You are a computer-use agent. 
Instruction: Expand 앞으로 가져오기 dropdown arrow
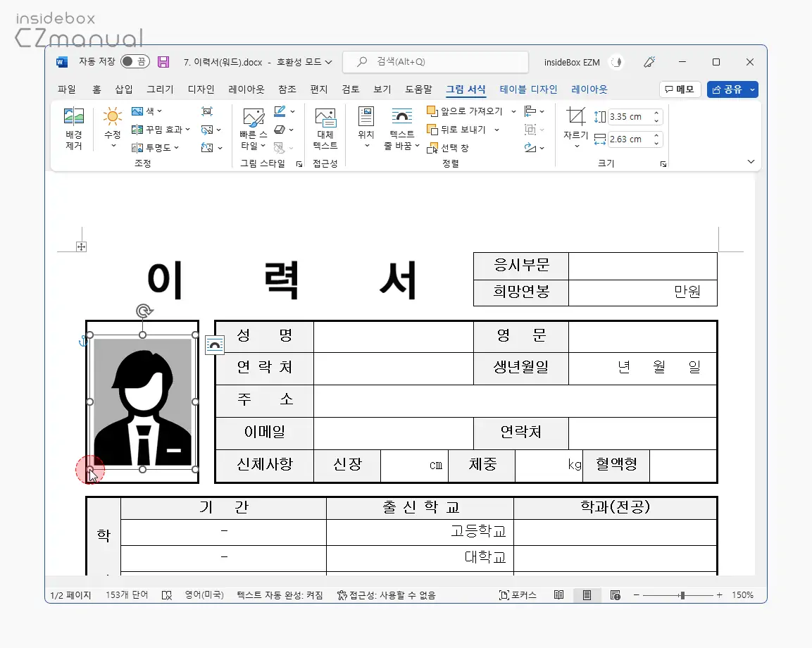pyautogui.click(x=513, y=111)
